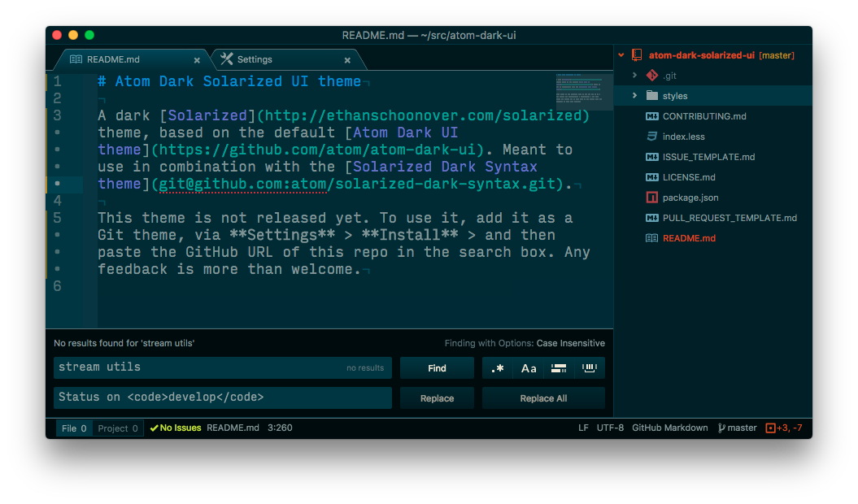
Task: Click the [master] branch label in tree
Action: click(777, 55)
